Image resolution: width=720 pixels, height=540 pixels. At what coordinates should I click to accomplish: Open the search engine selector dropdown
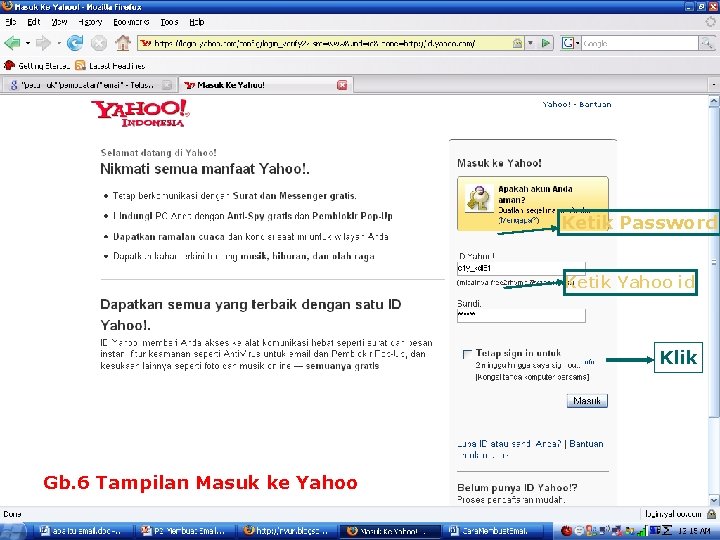pyautogui.click(x=571, y=43)
